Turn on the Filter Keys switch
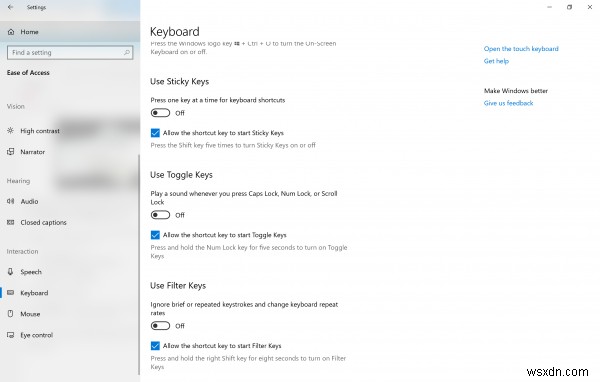This screenshot has height=382, width=600. (x=160, y=326)
